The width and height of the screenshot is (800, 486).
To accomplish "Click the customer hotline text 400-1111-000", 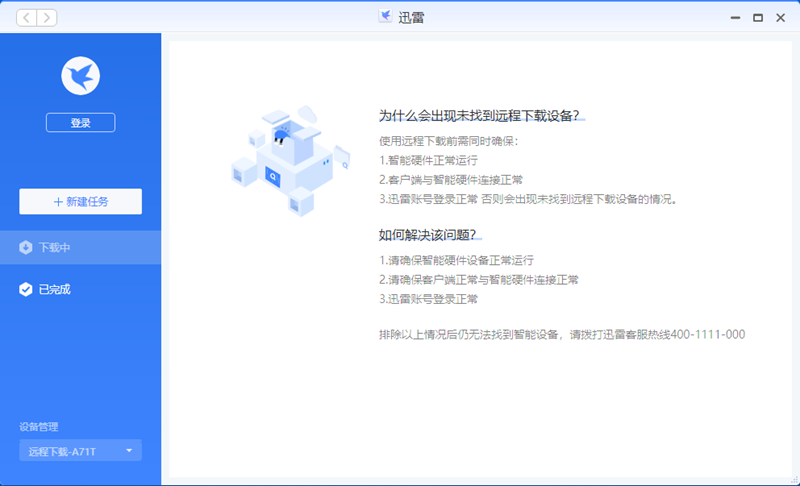I will point(708,335).
